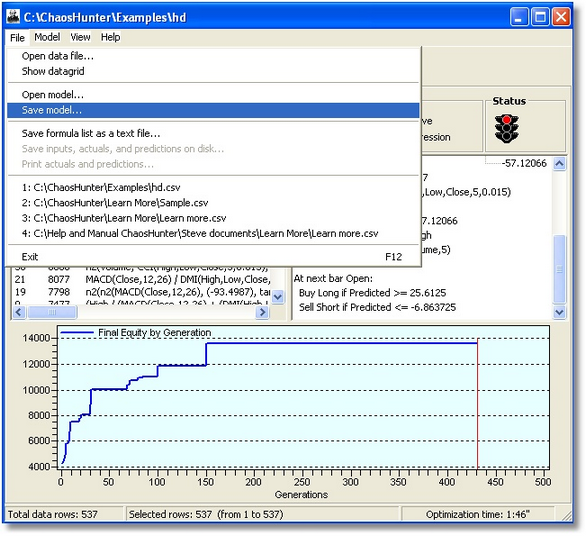586x536 pixels.
Task: Select Show datagrid in File menu
Action: [x=213, y=71]
